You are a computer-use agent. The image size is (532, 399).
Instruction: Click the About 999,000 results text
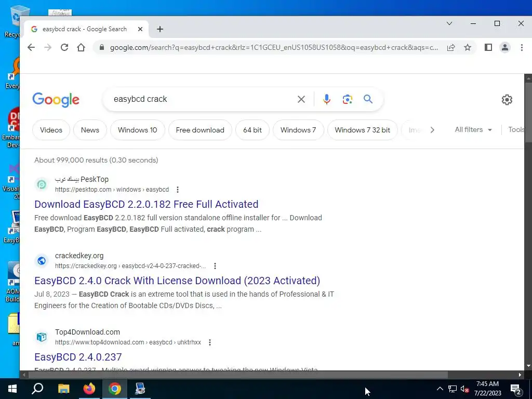pyautogui.click(x=96, y=160)
